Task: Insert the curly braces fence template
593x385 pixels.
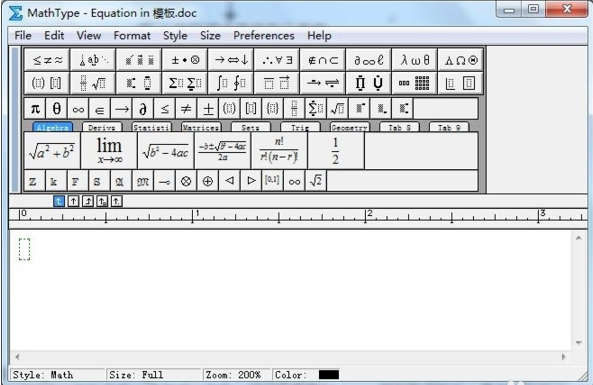Action: click(273, 109)
